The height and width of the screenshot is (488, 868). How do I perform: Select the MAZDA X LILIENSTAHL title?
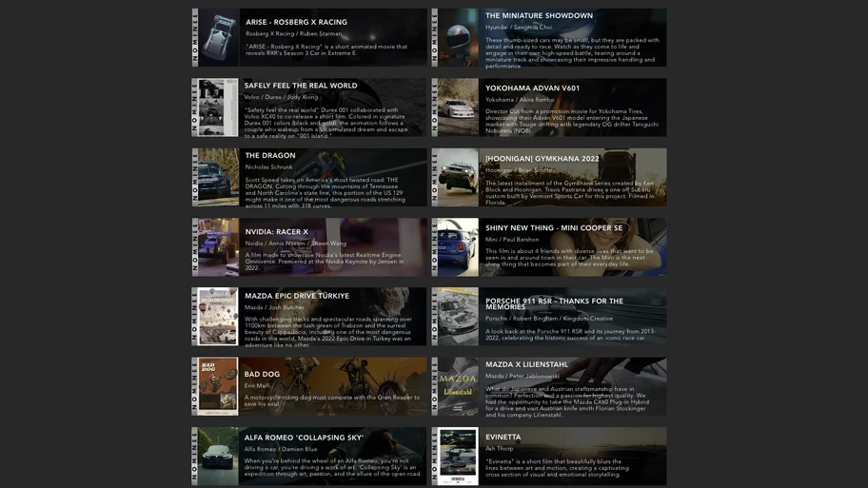pos(526,364)
